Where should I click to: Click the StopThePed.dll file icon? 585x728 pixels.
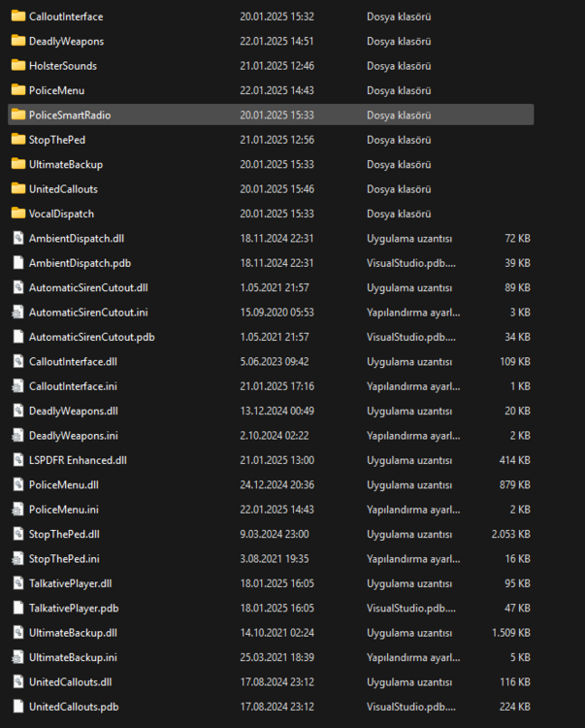point(18,534)
